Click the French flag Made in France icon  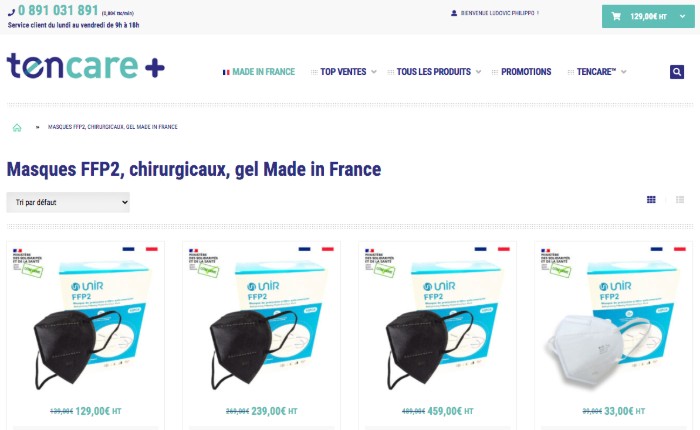click(x=226, y=72)
